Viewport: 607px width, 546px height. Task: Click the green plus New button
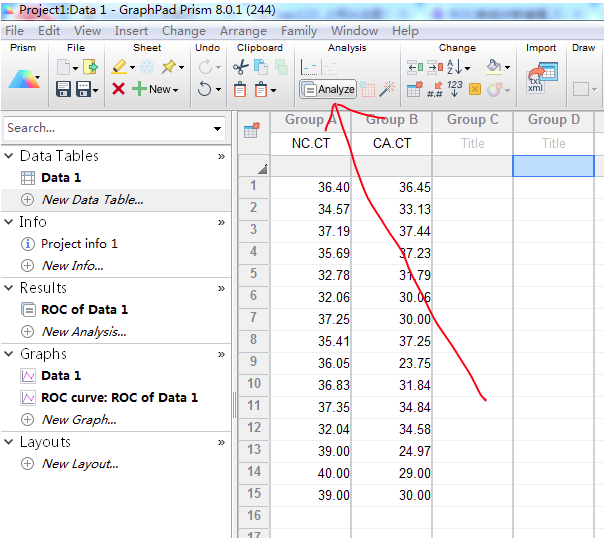(155, 89)
